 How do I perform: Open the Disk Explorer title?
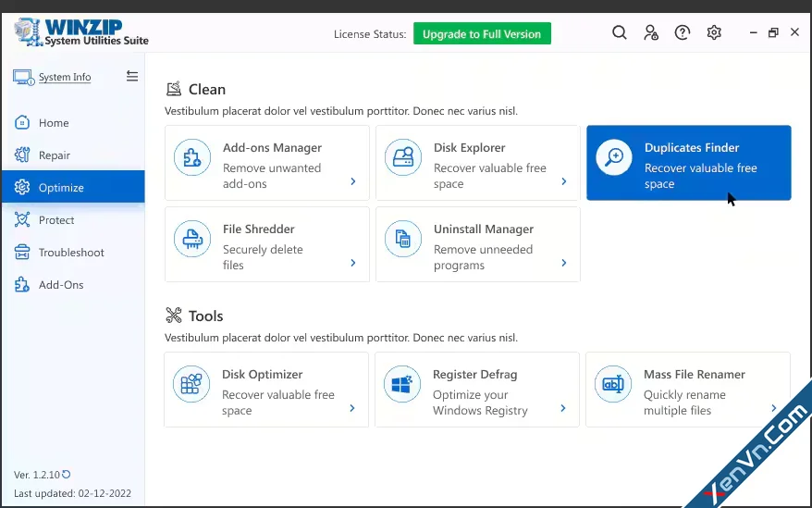(x=469, y=148)
